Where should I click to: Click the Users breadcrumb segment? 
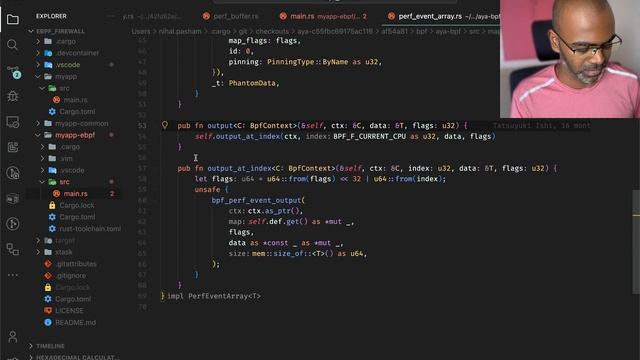point(141,31)
